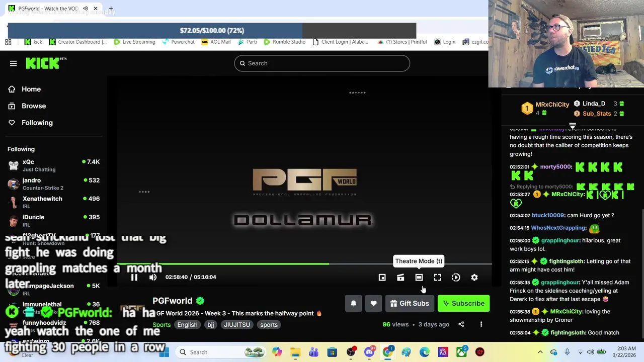
Task: Open xQc channel in Following list
Action: pos(54,165)
